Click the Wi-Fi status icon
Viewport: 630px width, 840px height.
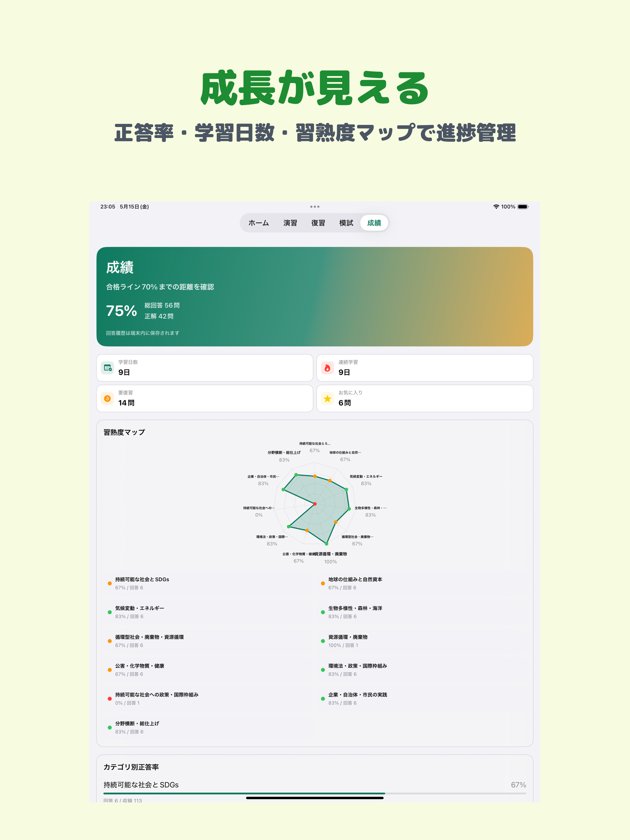496,207
